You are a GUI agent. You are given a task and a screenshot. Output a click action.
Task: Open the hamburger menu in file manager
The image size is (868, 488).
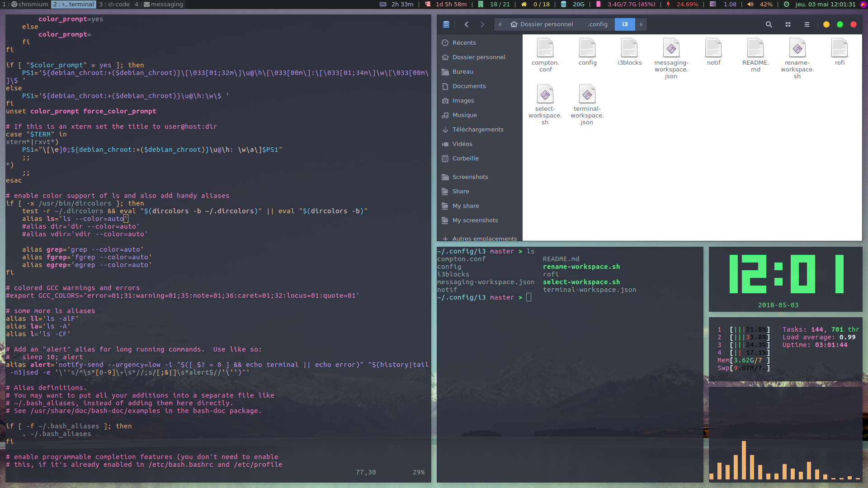807,24
